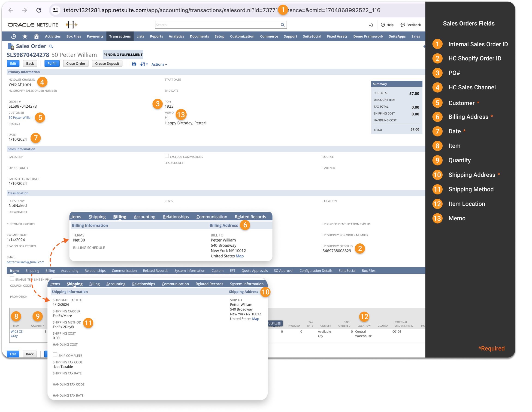Image resolution: width=532 pixels, height=412 pixels.
Task: Open the Payments menu
Action: pyautogui.click(x=95, y=36)
